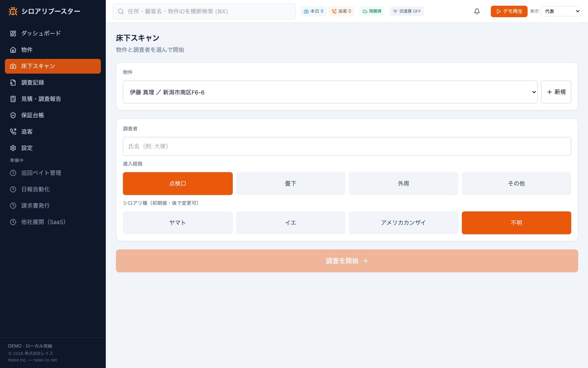Click the clock icon beside 日報自動化
Screen dimensions: 588x368
(x=13, y=189)
